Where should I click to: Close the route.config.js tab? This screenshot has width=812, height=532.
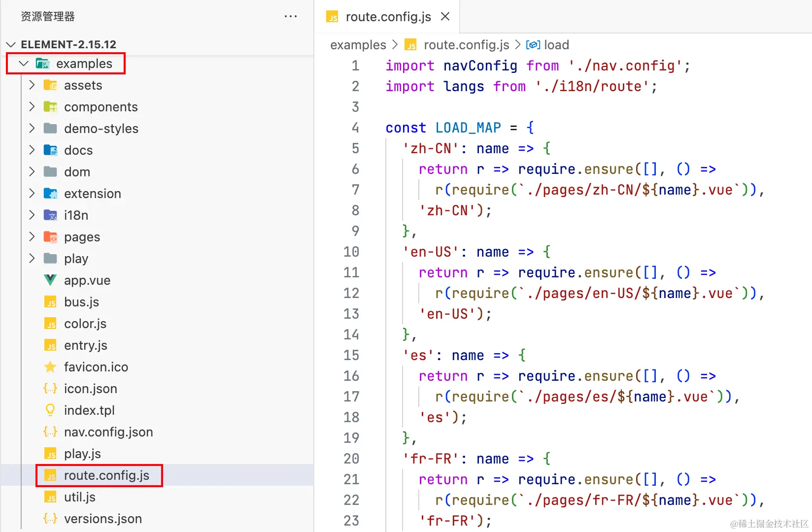tap(445, 17)
